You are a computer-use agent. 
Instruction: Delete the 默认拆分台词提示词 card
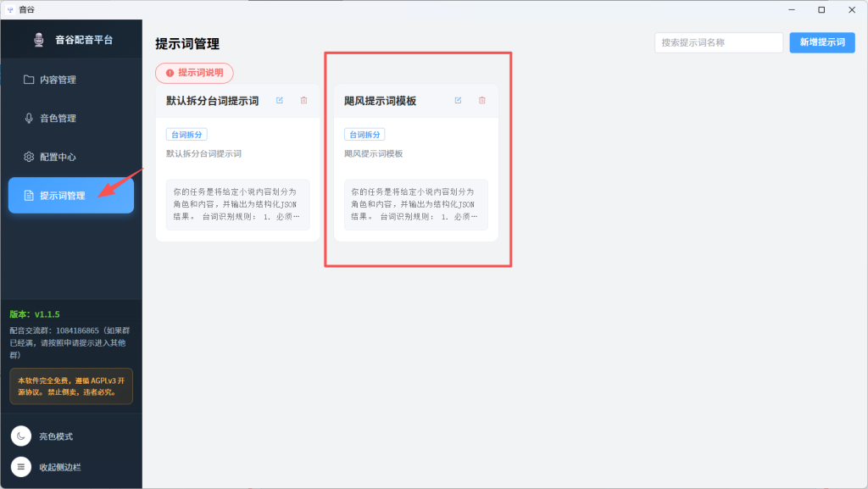click(304, 100)
